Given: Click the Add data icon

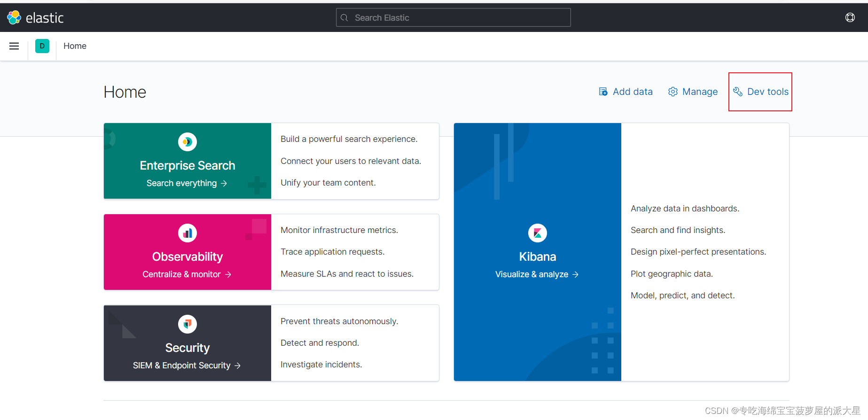Looking at the screenshot, I should tap(603, 92).
